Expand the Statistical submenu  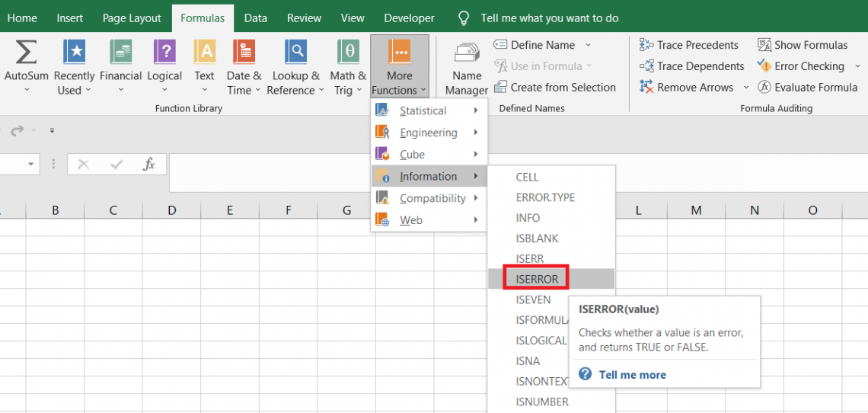[x=428, y=110]
